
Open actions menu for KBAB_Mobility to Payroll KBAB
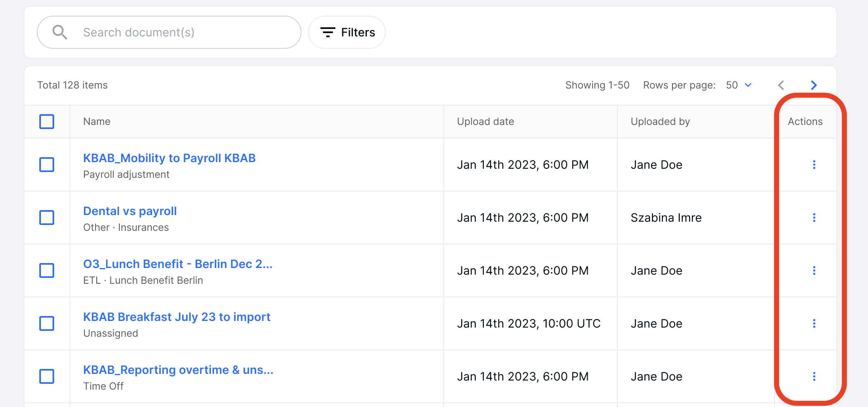pyautogui.click(x=814, y=165)
